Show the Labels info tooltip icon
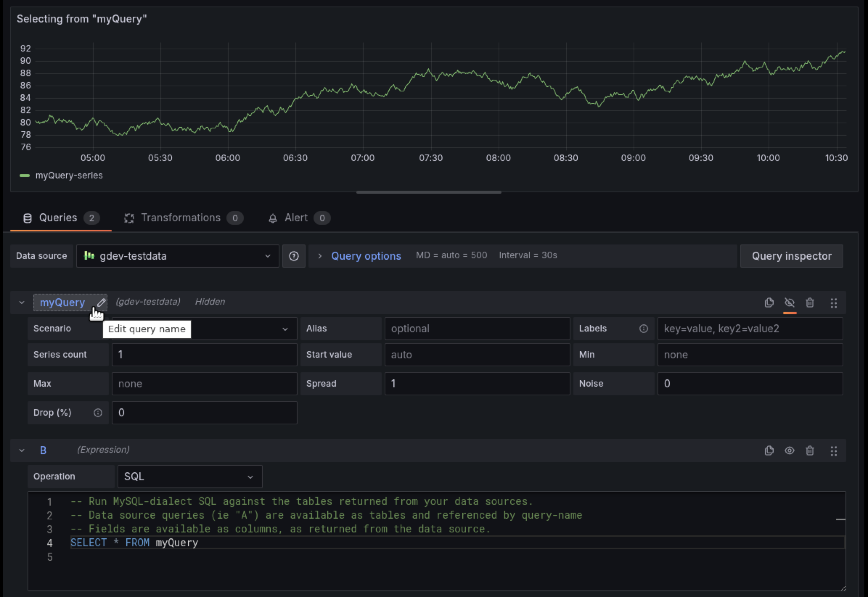This screenshot has height=597, width=868. 643,329
